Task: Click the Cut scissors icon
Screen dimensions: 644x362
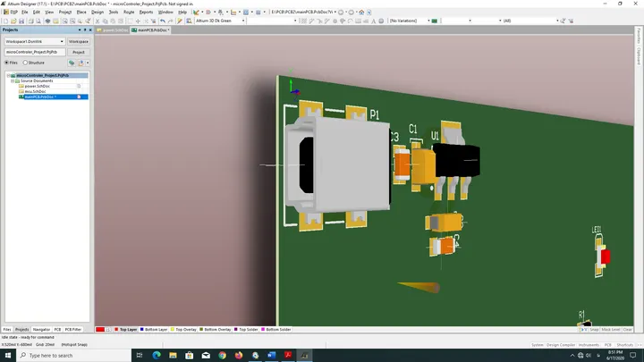Action: [97, 21]
